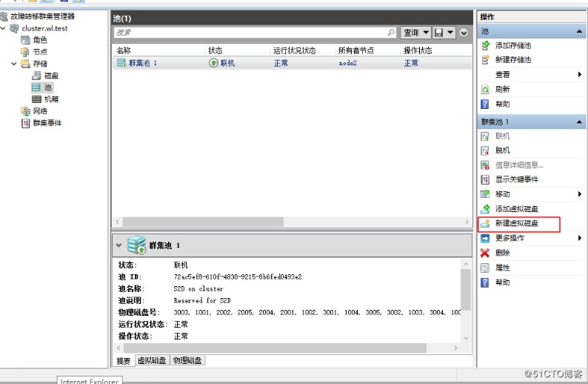Click 删除 action link

(503, 253)
